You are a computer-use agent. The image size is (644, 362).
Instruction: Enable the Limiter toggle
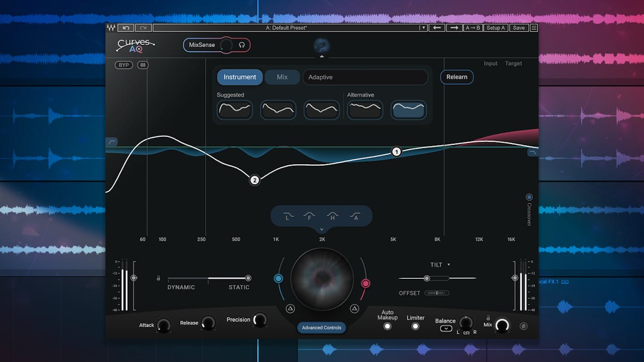[415, 325]
